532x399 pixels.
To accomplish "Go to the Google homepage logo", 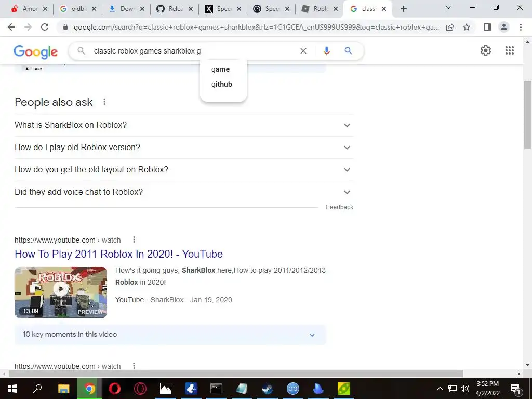I will (x=36, y=52).
